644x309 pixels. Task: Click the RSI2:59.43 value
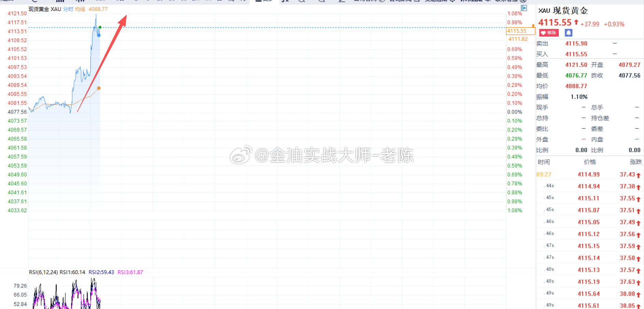pyautogui.click(x=101, y=272)
